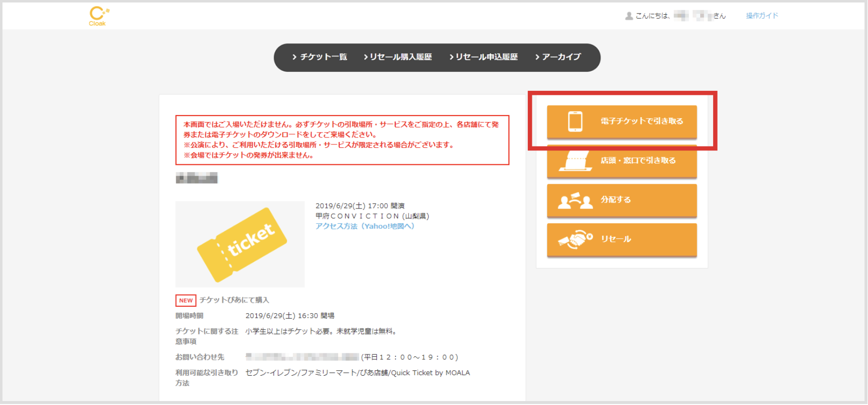
Task: Click the smartphone icon for e-ticket pickup
Action: 575,122
